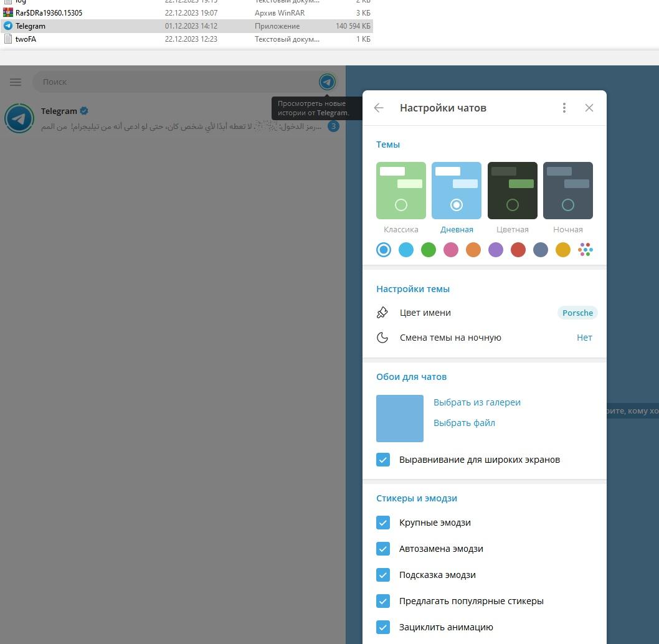The width and height of the screenshot is (659, 644).
Task: Pick the green accent color
Action: 429,250
